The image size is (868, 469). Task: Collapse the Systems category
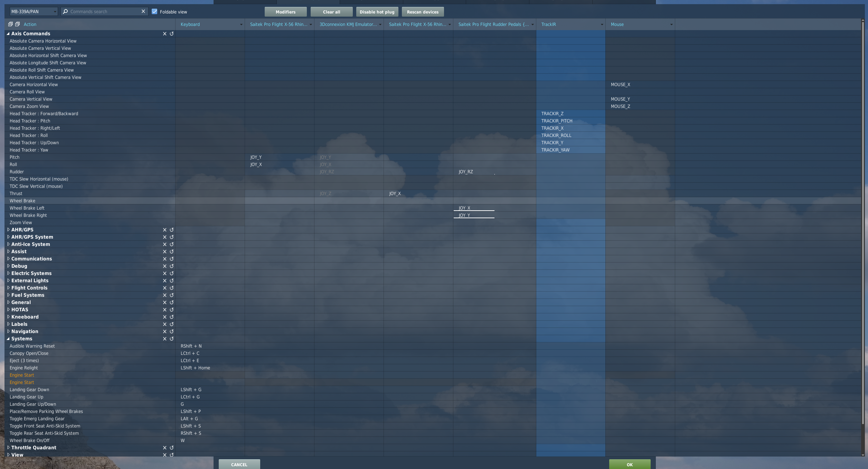point(8,339)
